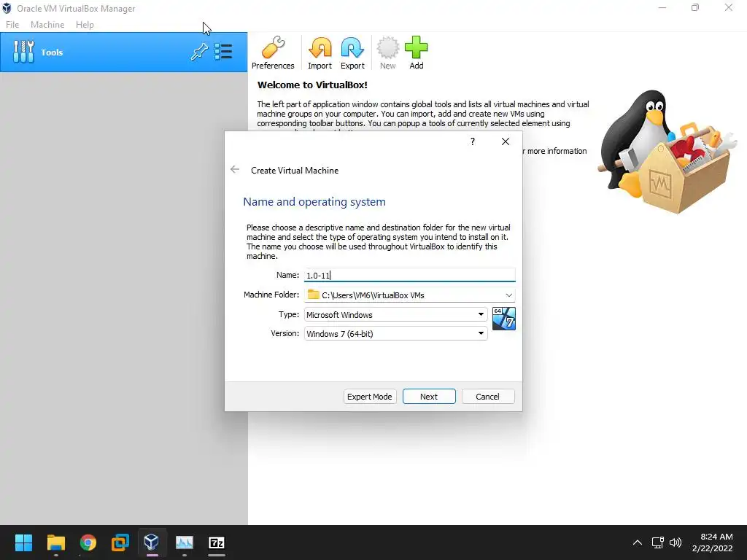
Task: Select the Tools item in left pane
Action: click(x=124, y=52)
